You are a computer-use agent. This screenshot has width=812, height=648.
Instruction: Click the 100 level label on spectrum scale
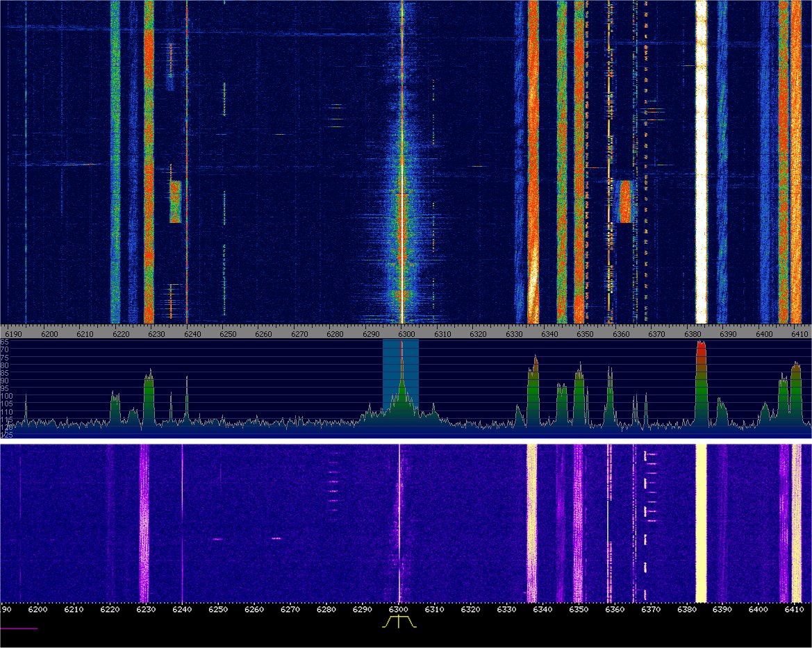point(5,396)
